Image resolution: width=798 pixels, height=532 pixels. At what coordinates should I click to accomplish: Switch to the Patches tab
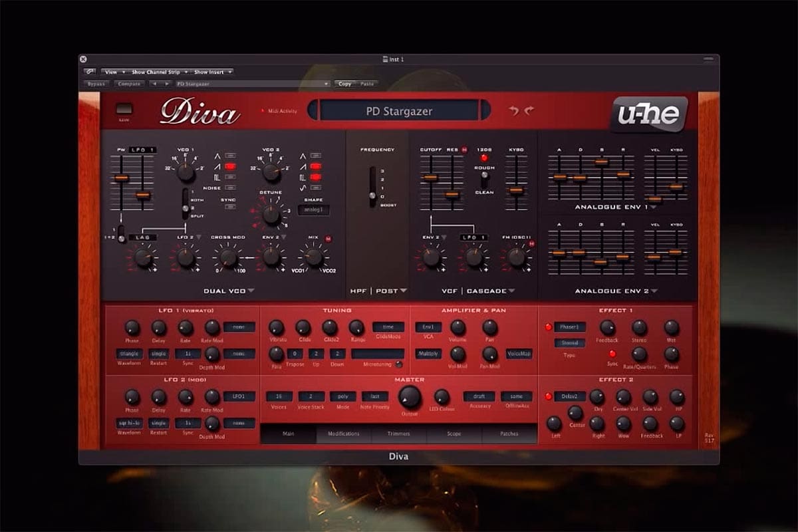click(509, 434)
